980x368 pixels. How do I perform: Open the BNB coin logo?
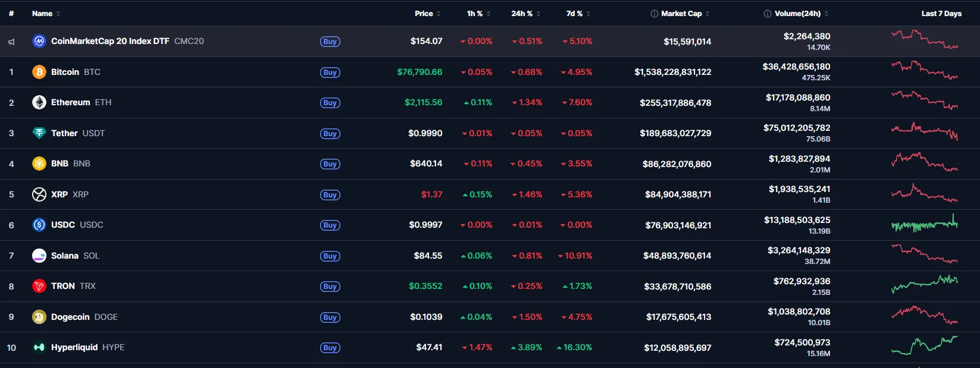coord(39,163)
